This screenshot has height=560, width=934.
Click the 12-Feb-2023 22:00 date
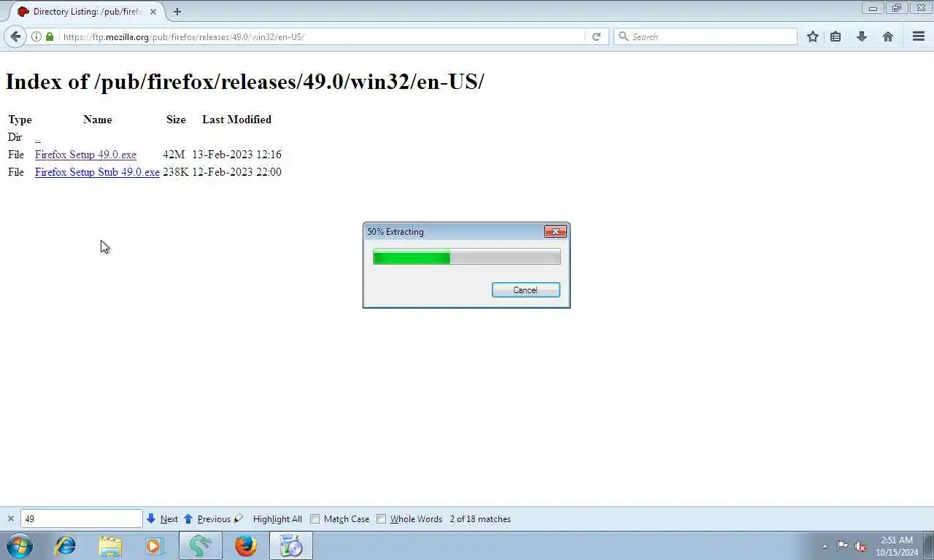(x=236, y=172)
